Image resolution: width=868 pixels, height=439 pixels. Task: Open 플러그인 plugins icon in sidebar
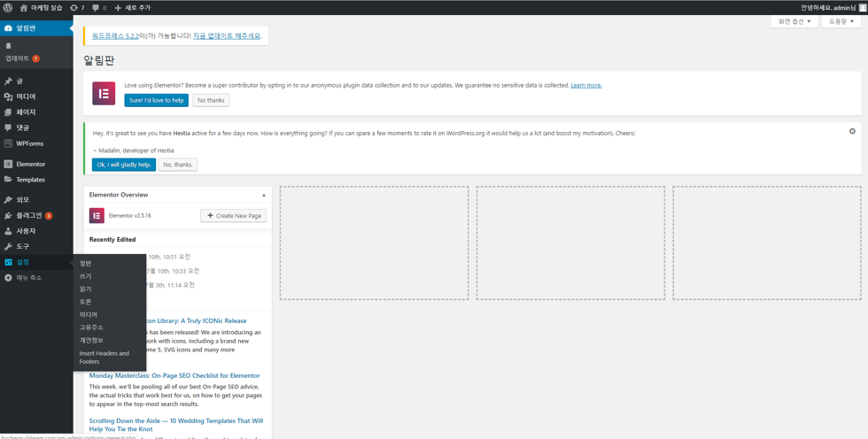[x=8, y=216]
